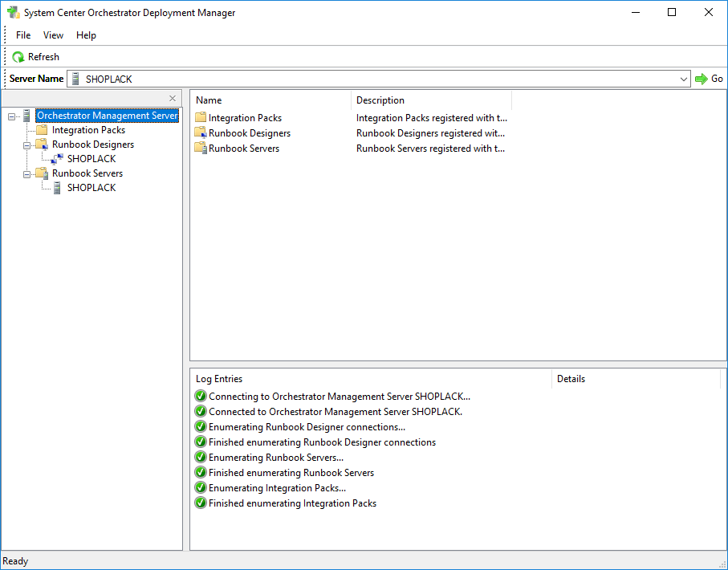Click the Go button text
The width and height of the screenshot is (728, 570).
717,79
